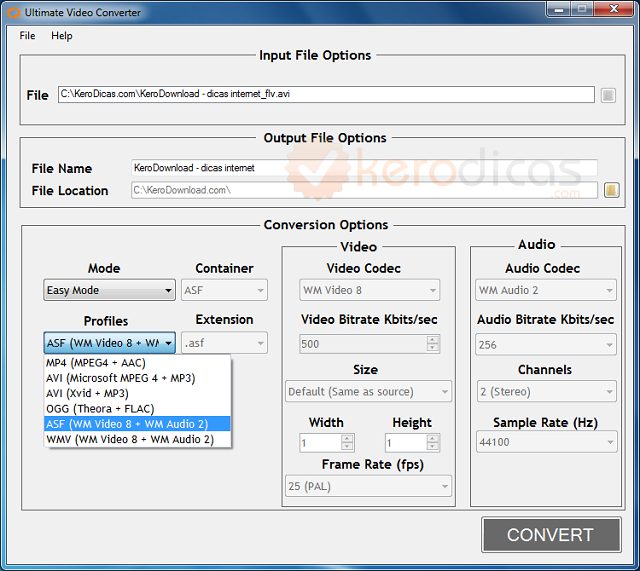640x571 pixels.
Task: Decrease the Height value
Action: click(433, 447)
